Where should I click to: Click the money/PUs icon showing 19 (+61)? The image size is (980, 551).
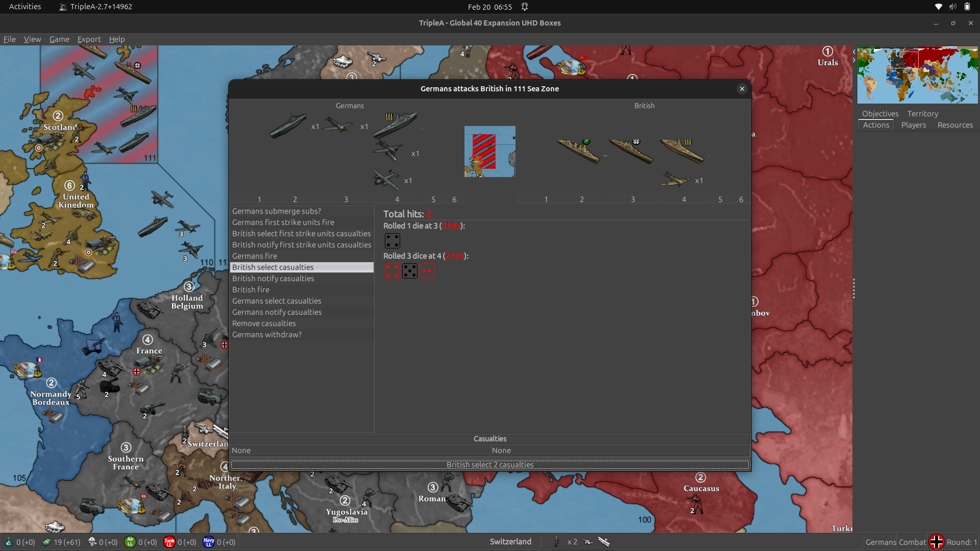point(46,542)
